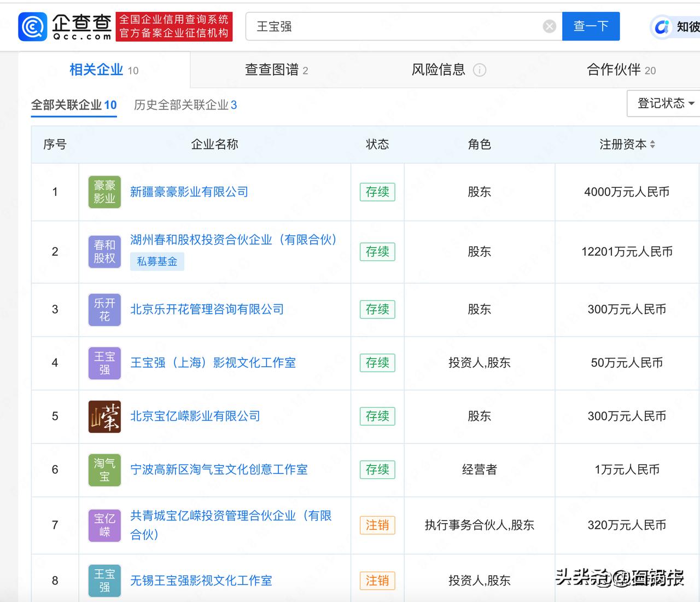The image size is (700, 602).
Task: Click the 王宝强 logo in row 4
Action: click(x=104, y=363)
